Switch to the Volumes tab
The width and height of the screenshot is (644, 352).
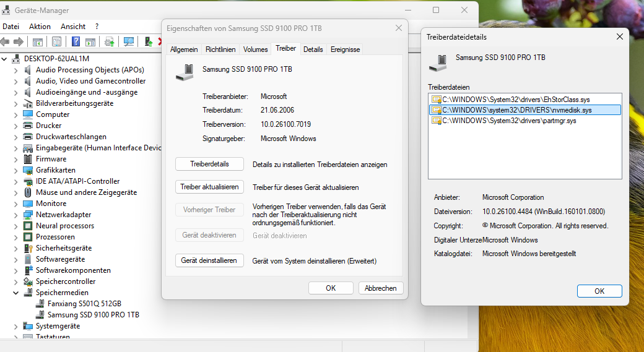pos(256,49)
